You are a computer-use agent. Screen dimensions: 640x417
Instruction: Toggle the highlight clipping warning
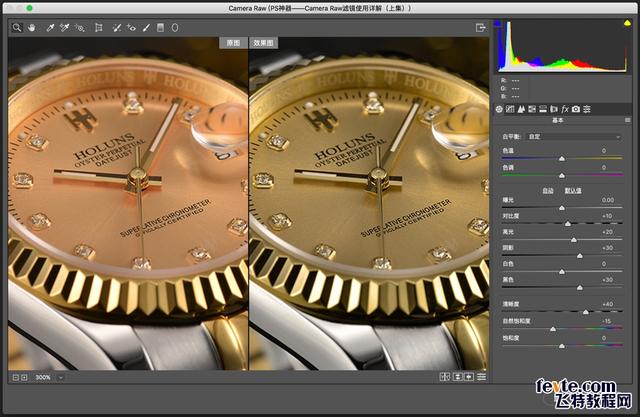627,24
